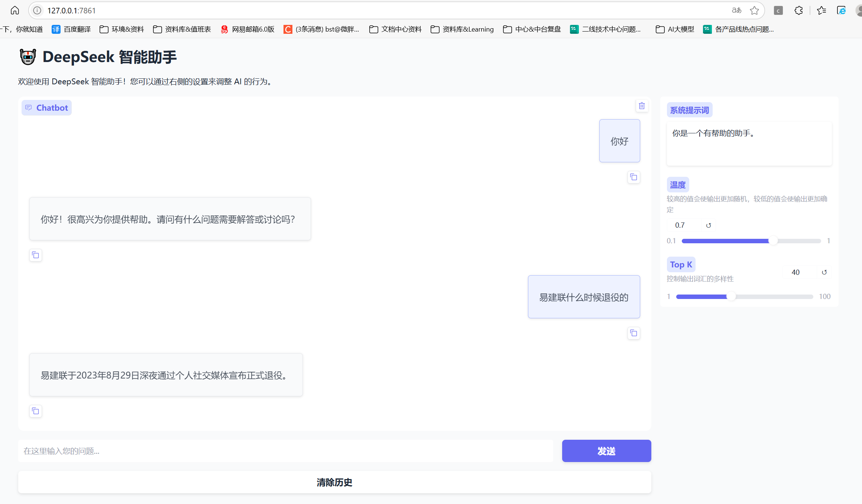Reset temperature value to default
Viewport: 862px width, 504px height.
709,225
